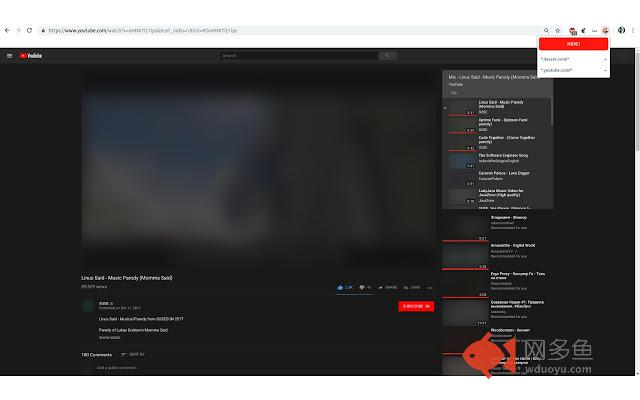Open the Chrome three-dot menu
The height and width of the screenshot is (400, 640).
pos(633,30)
